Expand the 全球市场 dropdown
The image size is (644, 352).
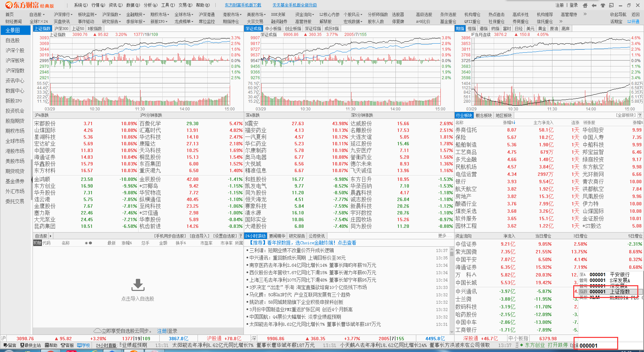(184, 14)
